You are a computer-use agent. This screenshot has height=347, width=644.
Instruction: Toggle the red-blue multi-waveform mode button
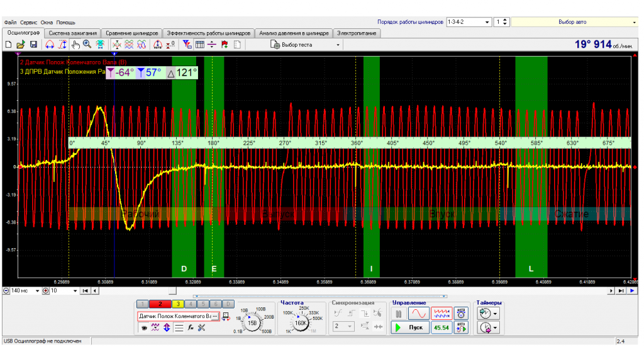(441, 314)
